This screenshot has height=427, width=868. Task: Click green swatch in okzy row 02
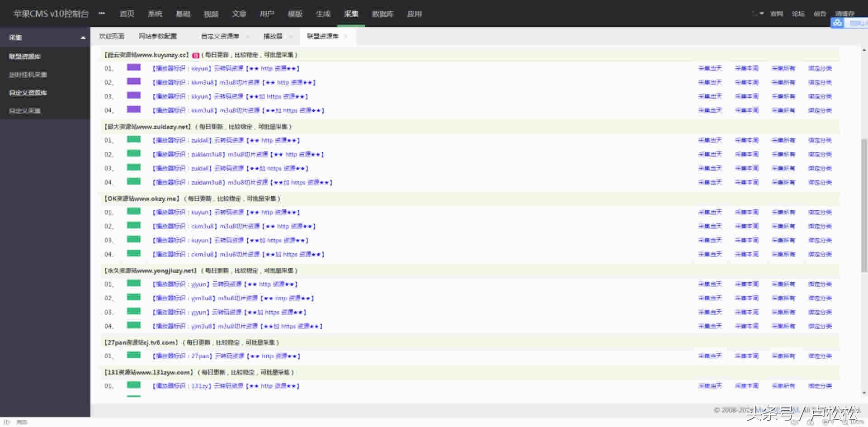click(x=134, y=225)
